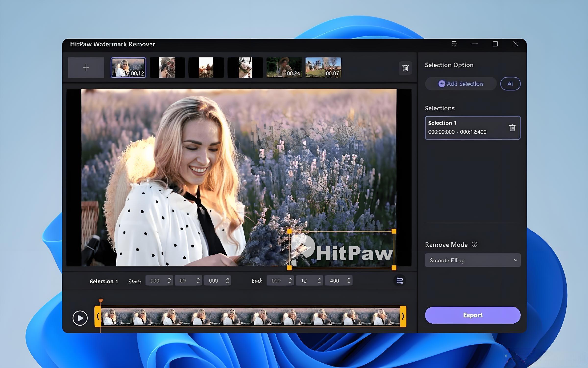This screenshot has height=368, width=588.
Task: Click the right trim handle on timeline
Action: coord(403,316)
